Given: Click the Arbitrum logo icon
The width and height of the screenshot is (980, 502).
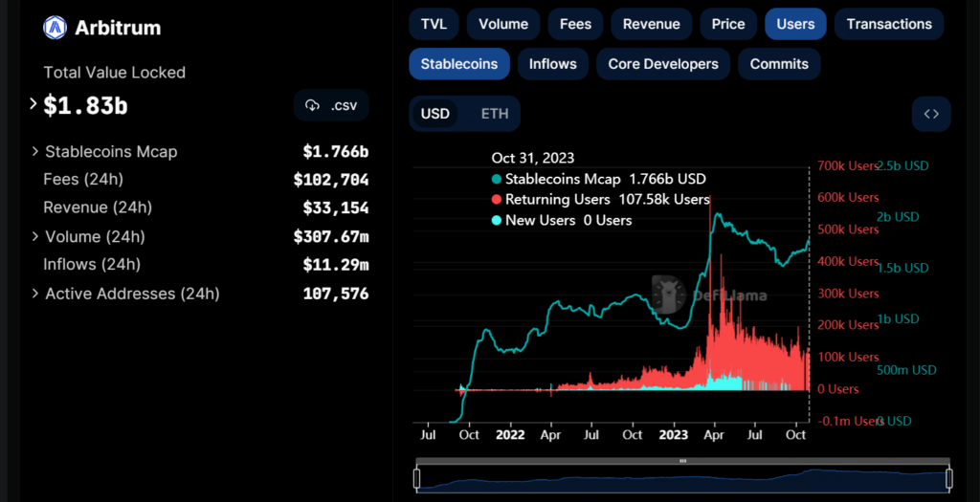Looking at the screenshot, I should 56,28.
